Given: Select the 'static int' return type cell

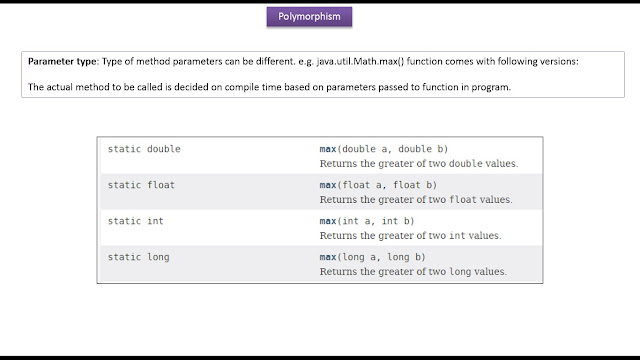Looking at the screenshot, I should [136, 221].
